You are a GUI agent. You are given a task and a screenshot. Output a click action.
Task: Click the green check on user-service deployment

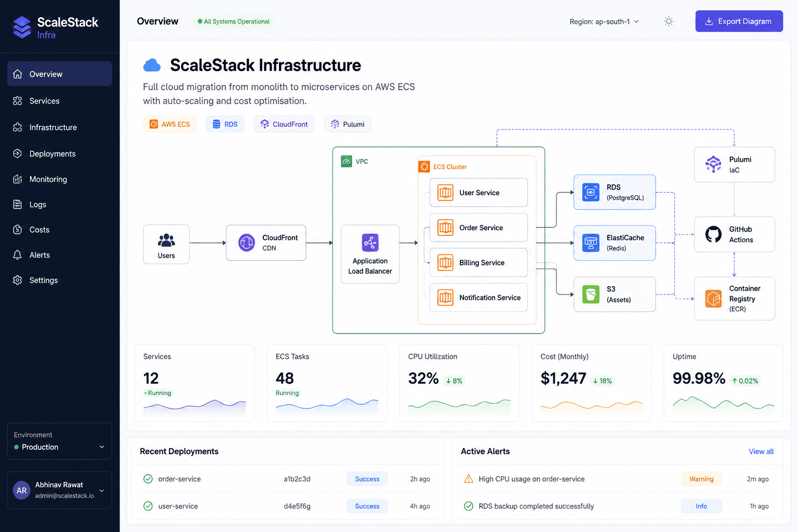pyautogui.click(x=148, y=506)
